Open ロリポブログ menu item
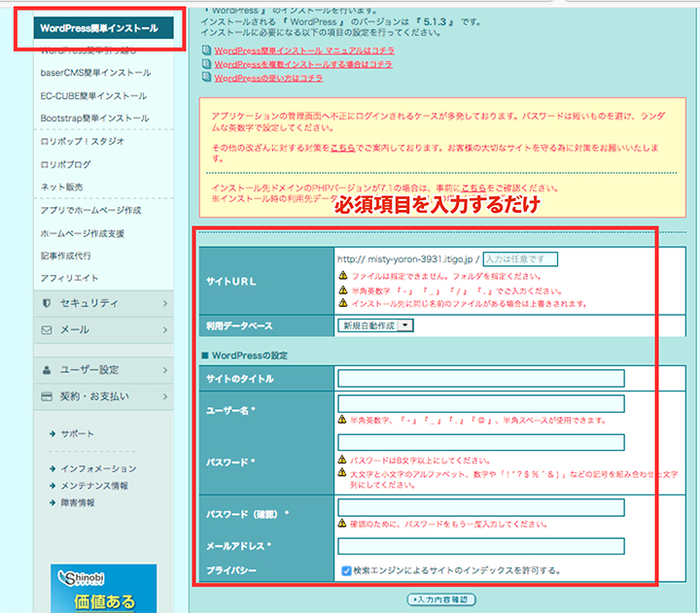Viewport: 700px width, 613px height. coord(66,164)
